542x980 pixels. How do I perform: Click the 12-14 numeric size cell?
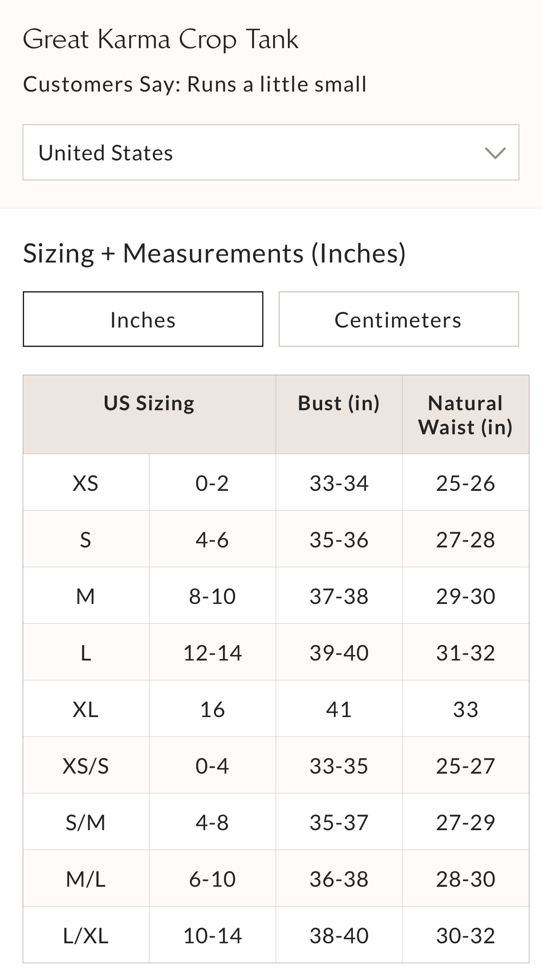coord(212,652)
